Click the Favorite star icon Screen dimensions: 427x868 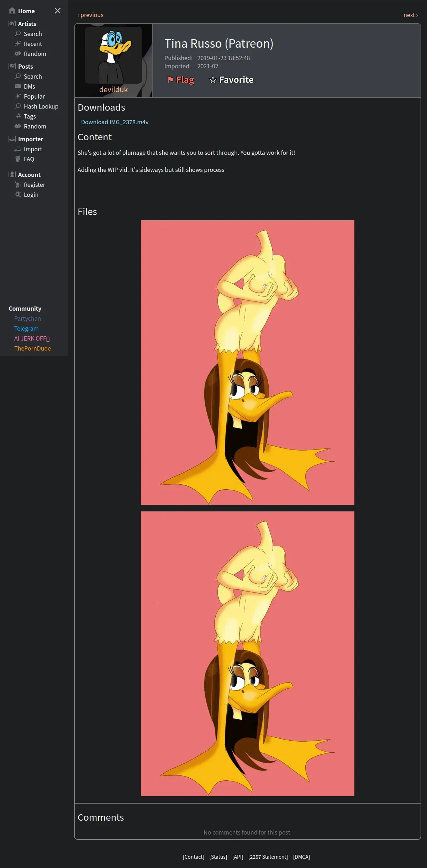213,80
